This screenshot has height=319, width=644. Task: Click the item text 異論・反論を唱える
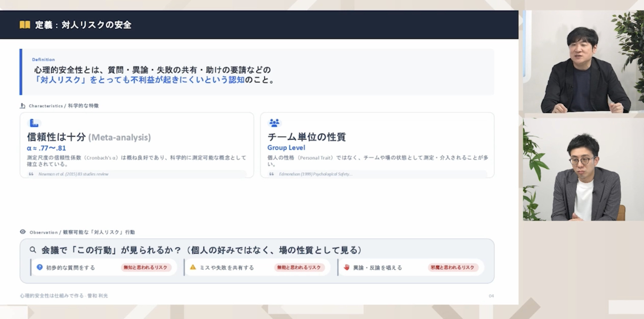[x=378, y=268]
